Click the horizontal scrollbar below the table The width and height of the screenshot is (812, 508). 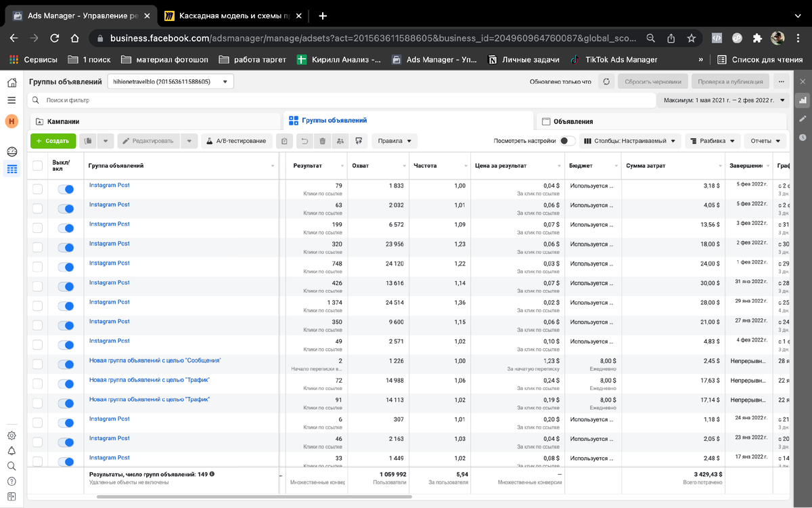[254, 497]
